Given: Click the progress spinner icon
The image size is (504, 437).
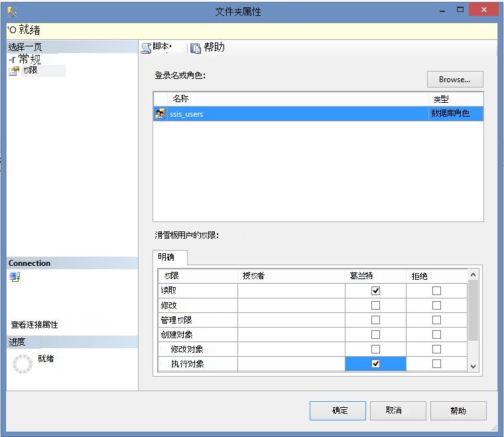Looking at the screenshot, I should tap(22, 364).
